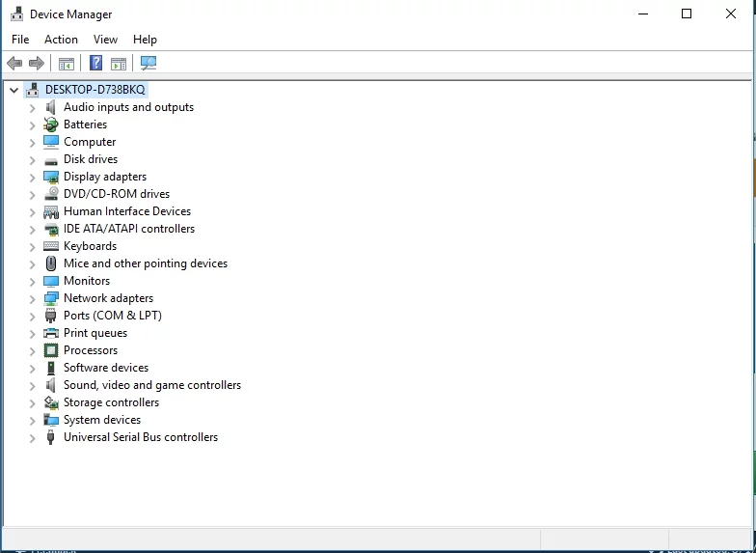Click the Forward arrow toolbar icon
This screenshot has width=756, height=553.
37,64
